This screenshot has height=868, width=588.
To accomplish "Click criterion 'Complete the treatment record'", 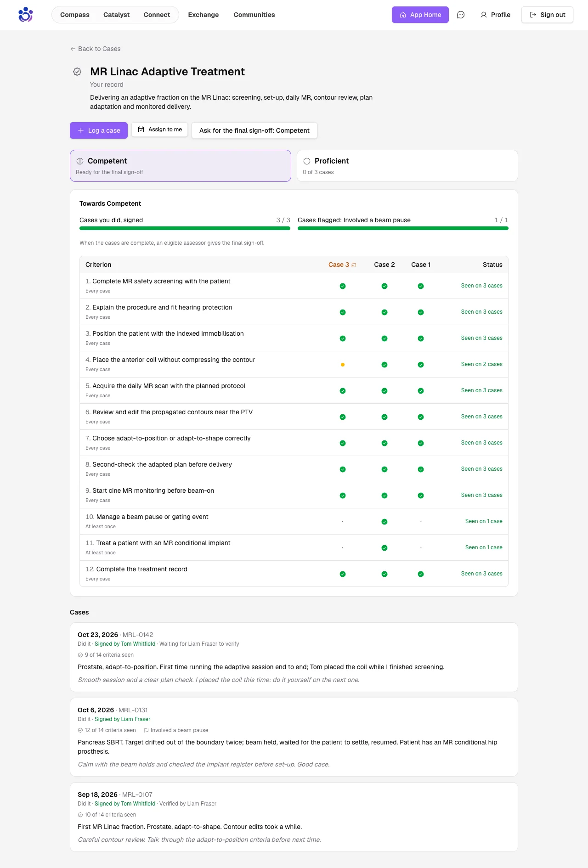I will pyautogui.click(x=141, y=569).
